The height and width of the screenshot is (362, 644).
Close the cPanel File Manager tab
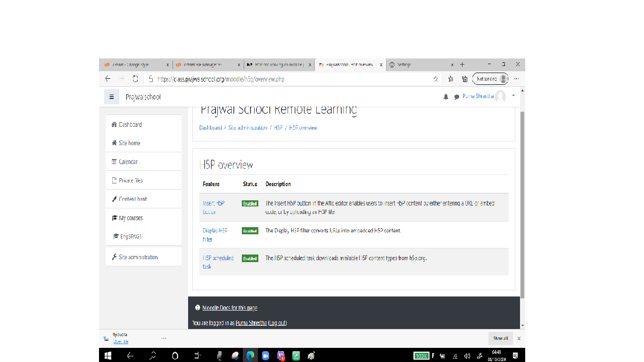click(x=239, y=65)
